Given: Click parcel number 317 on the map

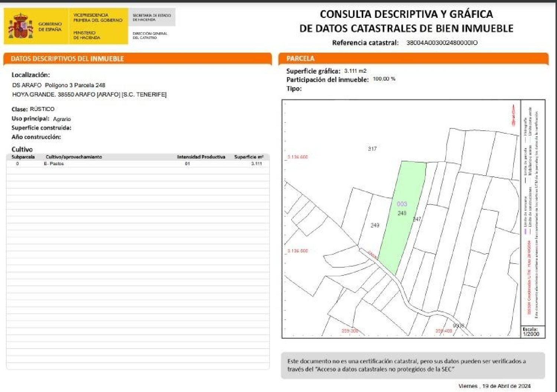Looking at the screenshot, I should click(372, 149).
